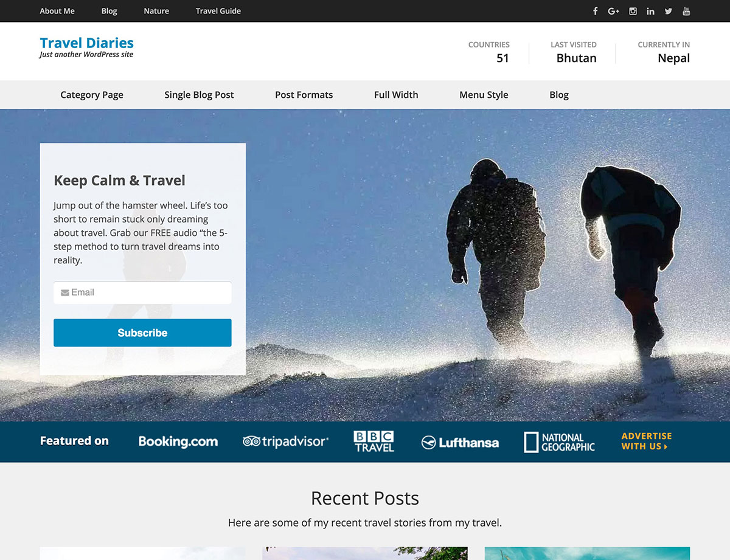Screen dimensions: 730x560
Task: Click Advertise With Us link
Action: tap(647, 441)
